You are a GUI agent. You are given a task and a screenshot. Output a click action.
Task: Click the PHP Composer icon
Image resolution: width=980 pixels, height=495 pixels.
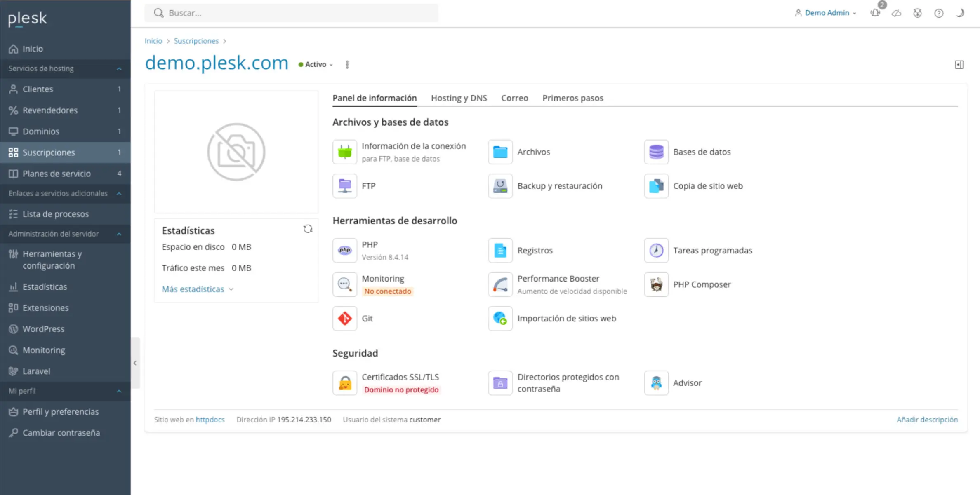click(656, 284)
